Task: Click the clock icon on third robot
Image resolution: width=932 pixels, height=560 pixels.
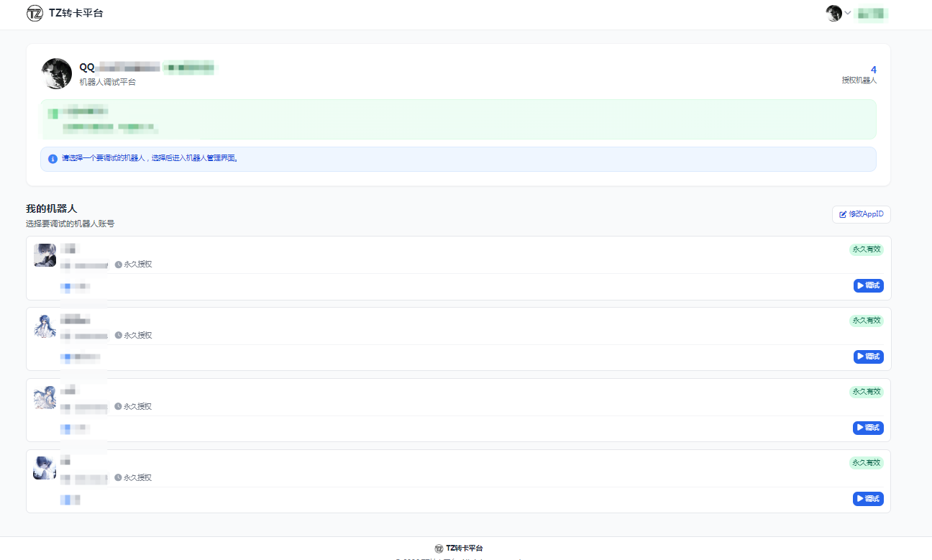Action: [119, 407]
